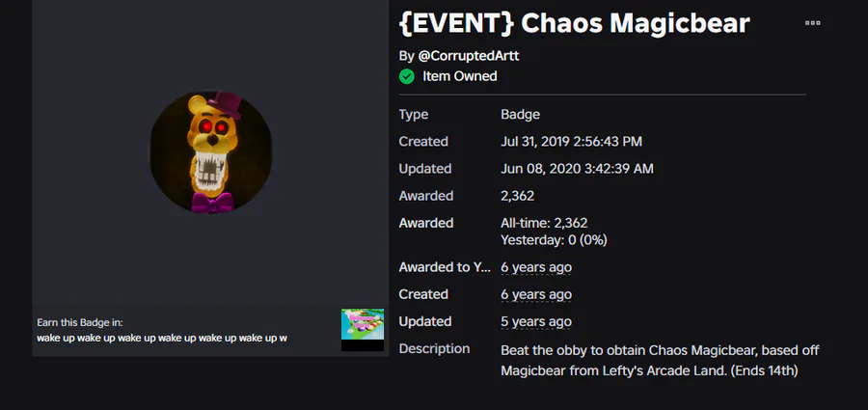Click the "Badge" type value
The width and height of the screenshot is (868, 410).
point(520,115)
